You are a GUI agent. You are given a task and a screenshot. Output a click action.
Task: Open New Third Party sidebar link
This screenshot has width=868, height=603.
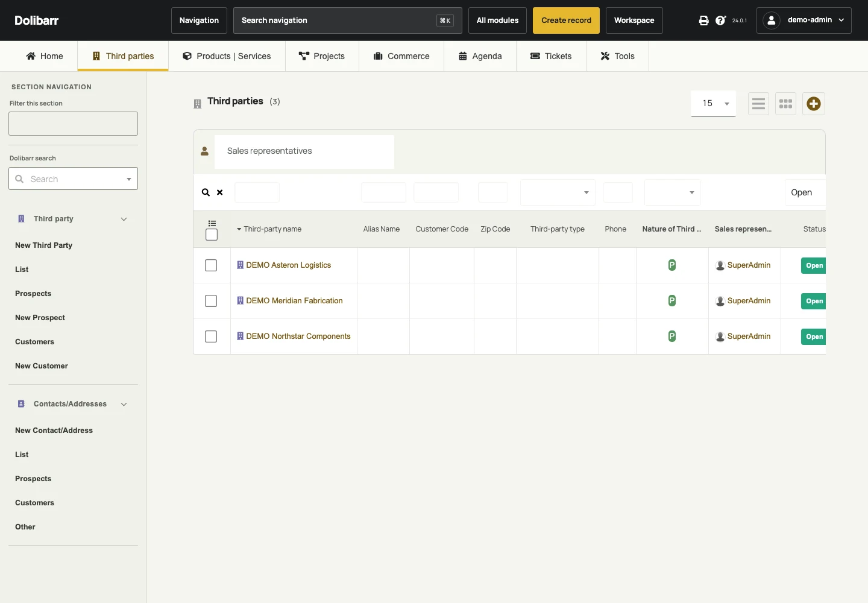(43, 245)
